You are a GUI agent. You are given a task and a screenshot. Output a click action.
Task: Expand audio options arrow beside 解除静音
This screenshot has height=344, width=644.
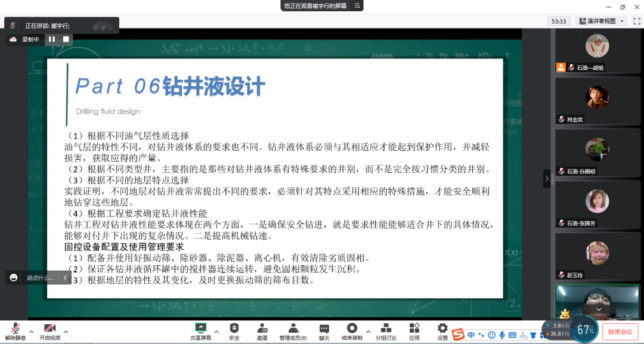(x=32, y=331)
